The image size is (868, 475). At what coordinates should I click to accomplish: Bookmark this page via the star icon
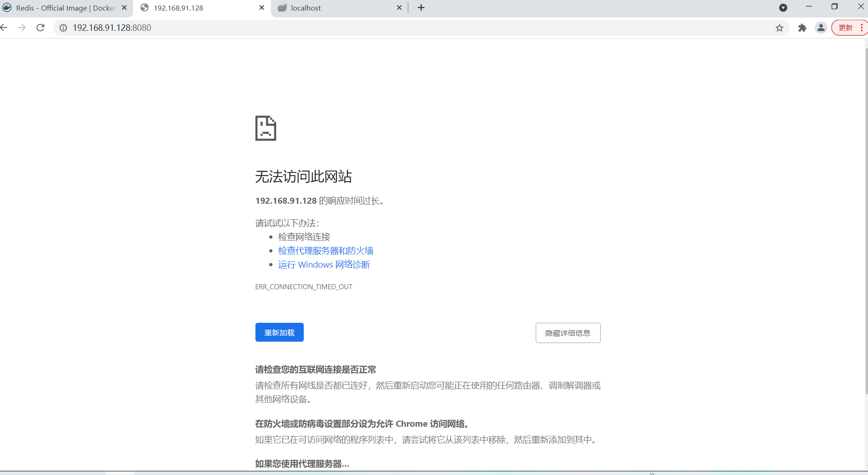pyautogui.click(x=780, y=28)
